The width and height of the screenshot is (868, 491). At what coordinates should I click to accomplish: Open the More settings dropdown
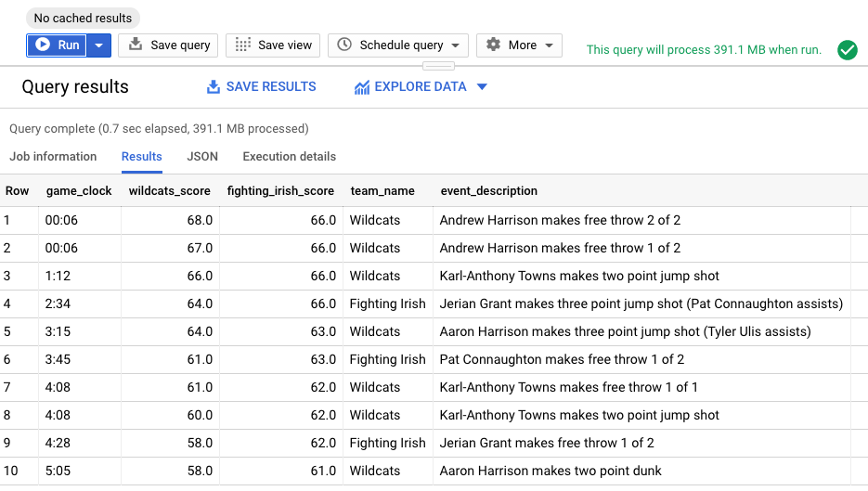pyautogui.click(x=519, y=45)
